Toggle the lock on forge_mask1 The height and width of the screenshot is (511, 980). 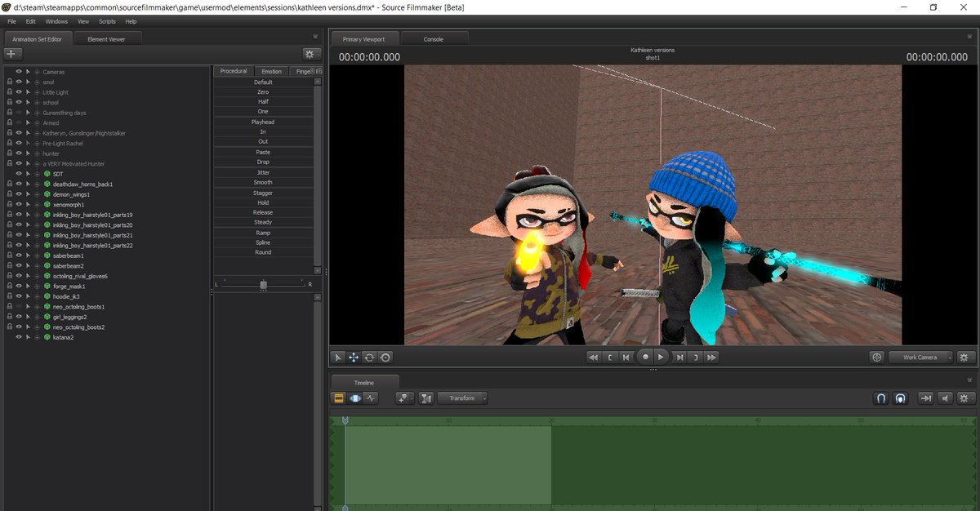coord(9,286)
